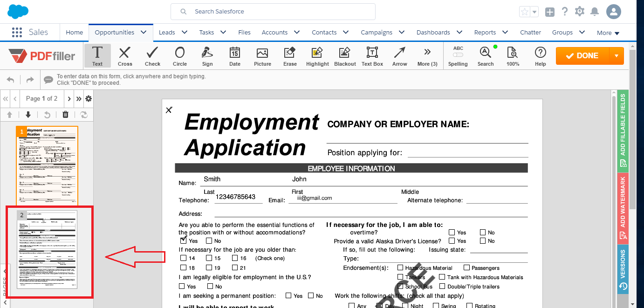Delete page using trash icon
Image resolution: width=644 pixels, height=308 pixels.
tap(65, 115)
